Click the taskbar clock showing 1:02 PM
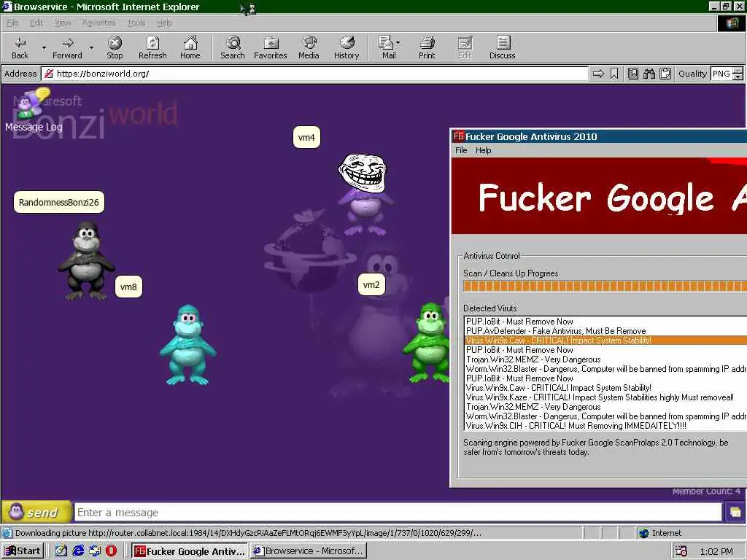747x560 pixels. coord(716,551)
